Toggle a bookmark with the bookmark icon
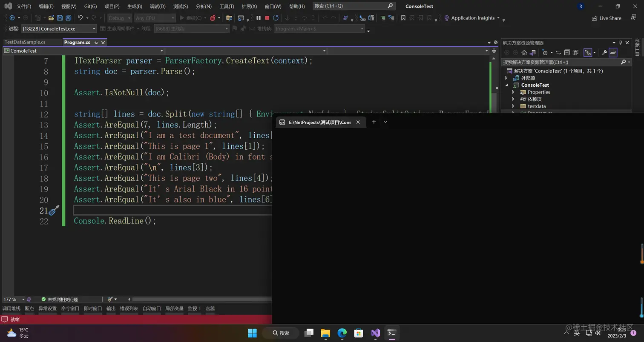The image size is (644, 342). [403, 18]
